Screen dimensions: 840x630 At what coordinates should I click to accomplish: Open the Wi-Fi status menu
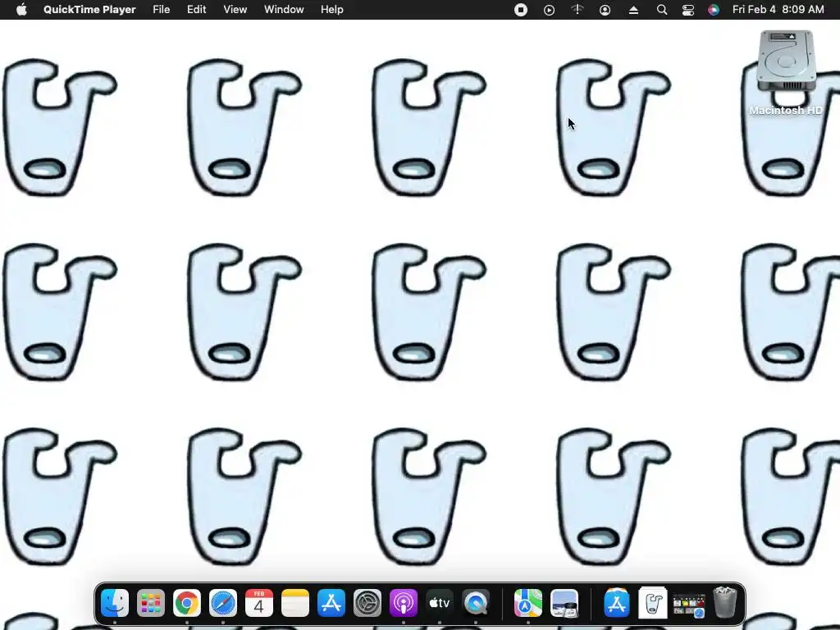577,10
